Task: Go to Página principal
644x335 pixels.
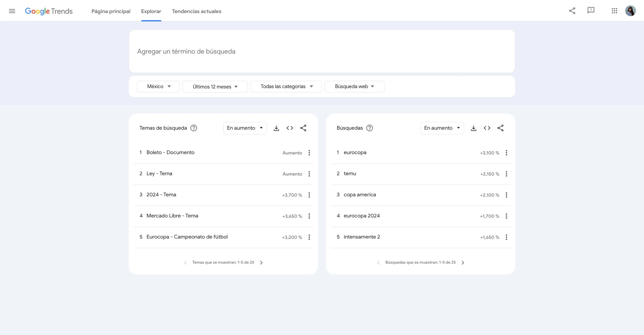Action: coord(111,11)
